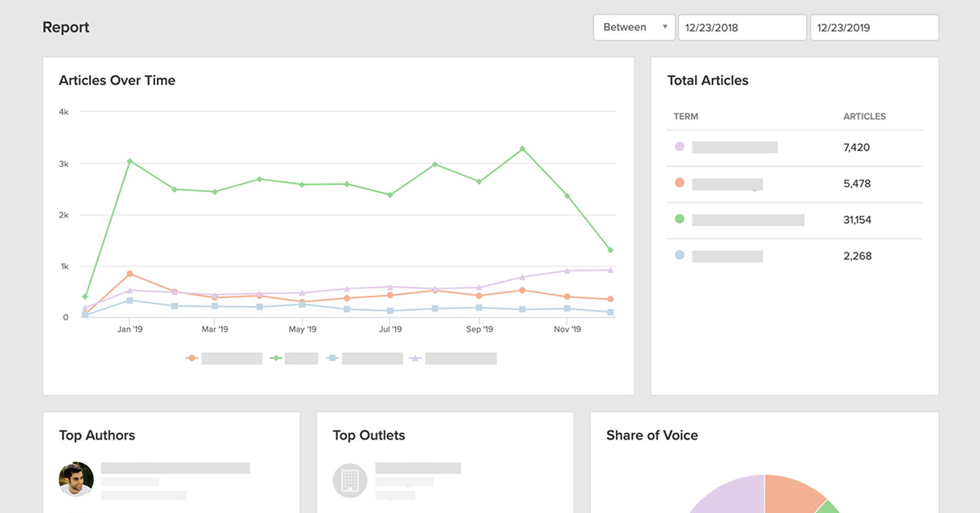Click the green line data point at Jan '19
The image size is (980, 513).
tap(129, 161)
